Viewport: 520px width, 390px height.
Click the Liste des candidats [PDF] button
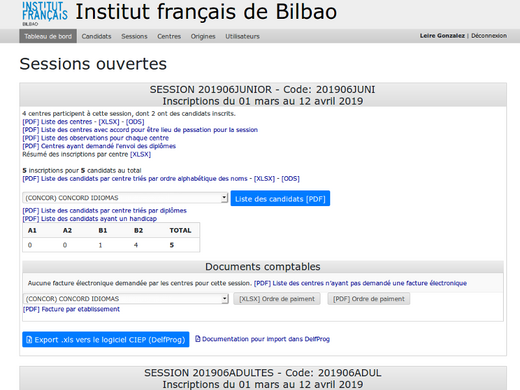280,199
